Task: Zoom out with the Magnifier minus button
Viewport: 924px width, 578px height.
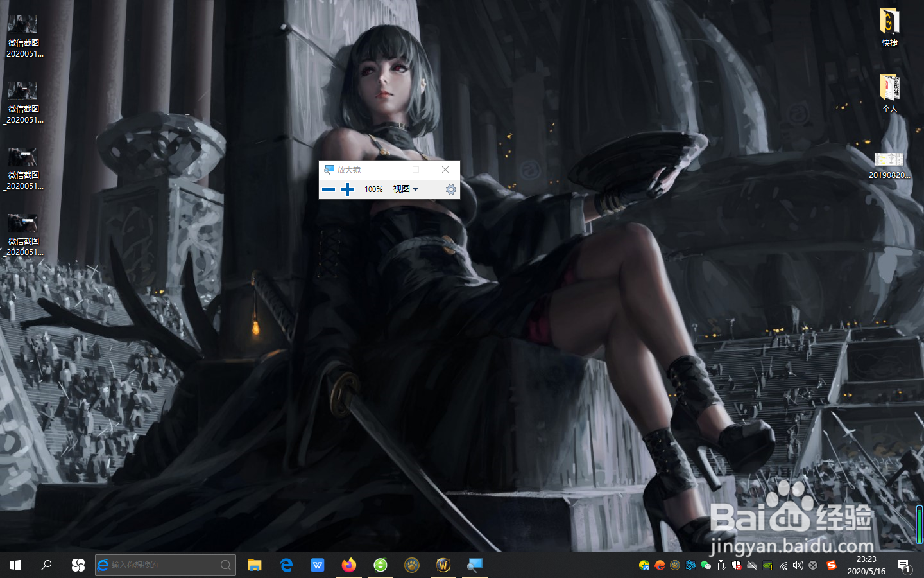Action: 329,189
